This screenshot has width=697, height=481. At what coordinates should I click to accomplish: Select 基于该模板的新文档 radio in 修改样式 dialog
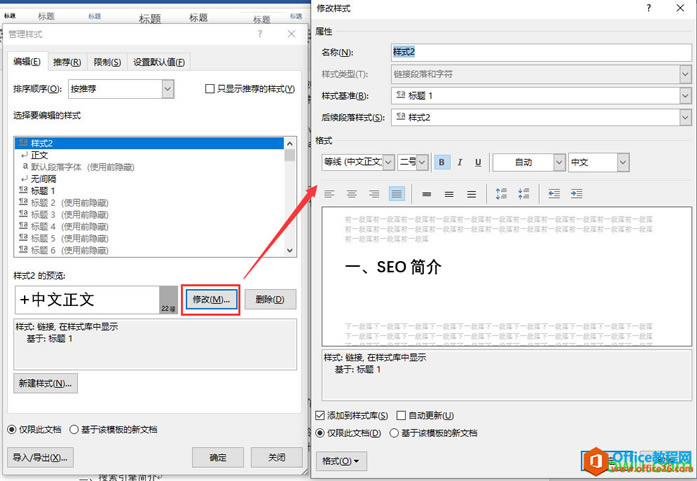point(394,433)
